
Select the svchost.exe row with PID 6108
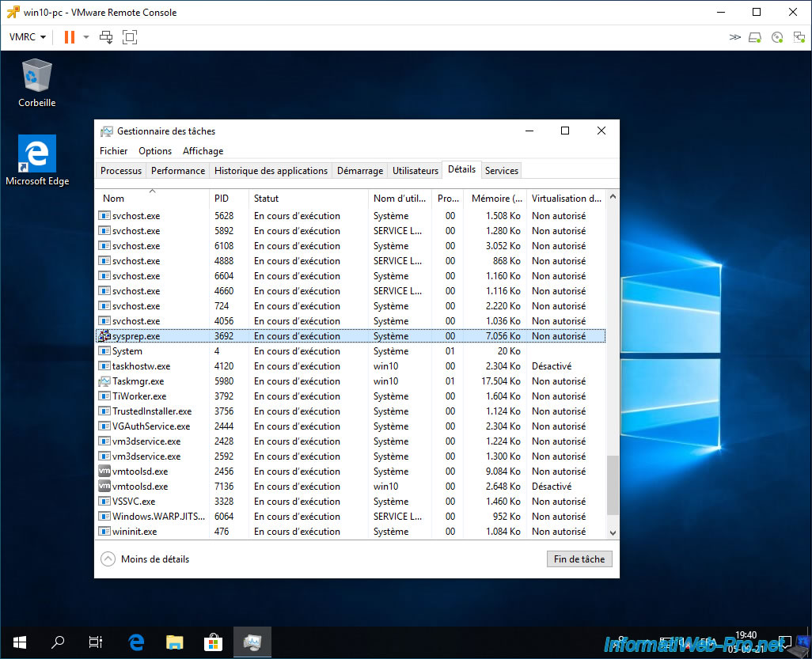[x=351, y=246]
